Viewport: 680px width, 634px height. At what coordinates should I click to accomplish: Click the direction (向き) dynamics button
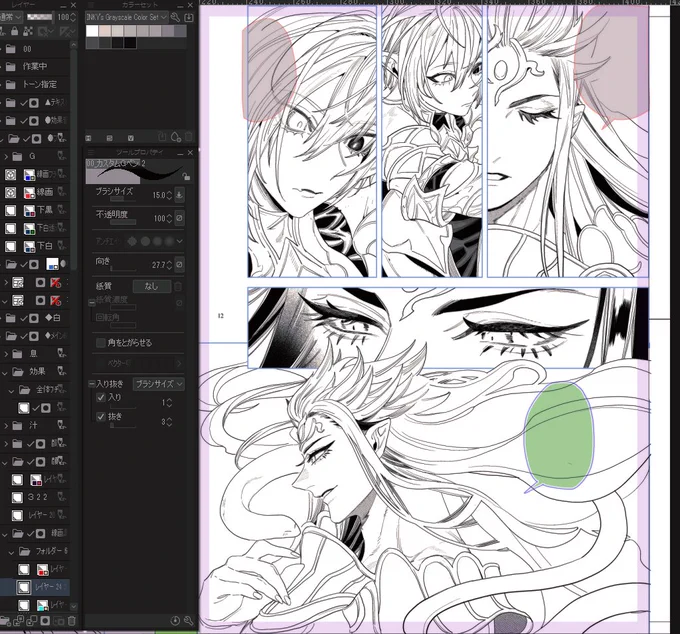point(179,264)
